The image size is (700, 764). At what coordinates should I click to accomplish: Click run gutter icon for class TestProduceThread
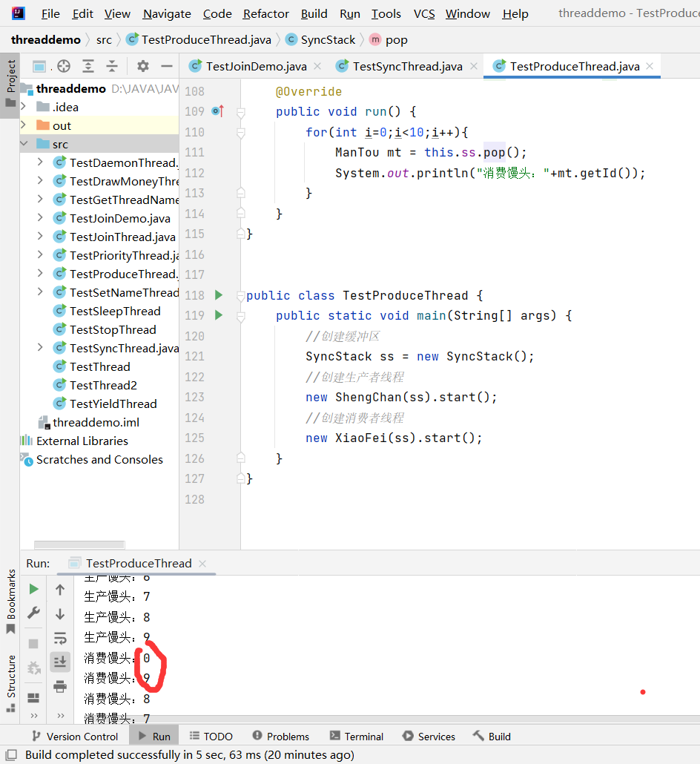pyautogui.click(x=219, y=294)
